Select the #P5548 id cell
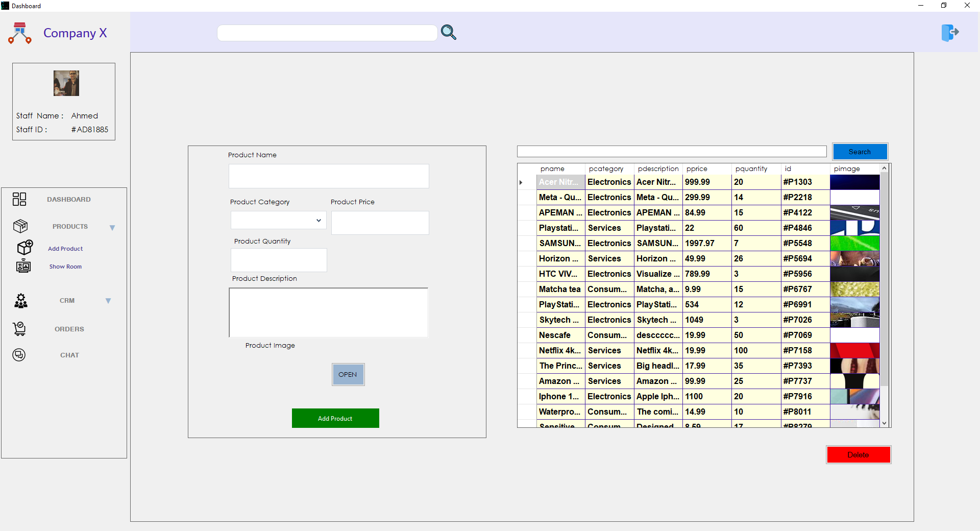Screen dimensions: 980x531 805,244
